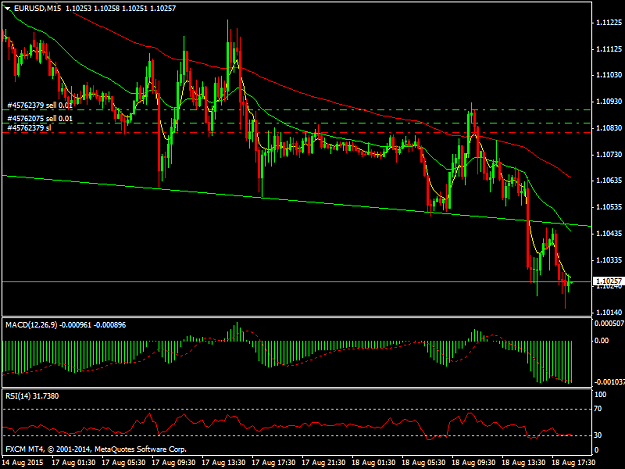
Task: Click the 1.10535 price scale label
Action: click(x=609, y=207)
